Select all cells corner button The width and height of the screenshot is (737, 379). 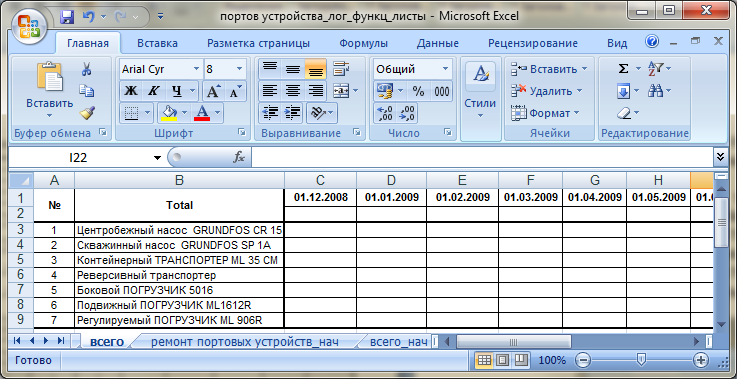[21, 180]
